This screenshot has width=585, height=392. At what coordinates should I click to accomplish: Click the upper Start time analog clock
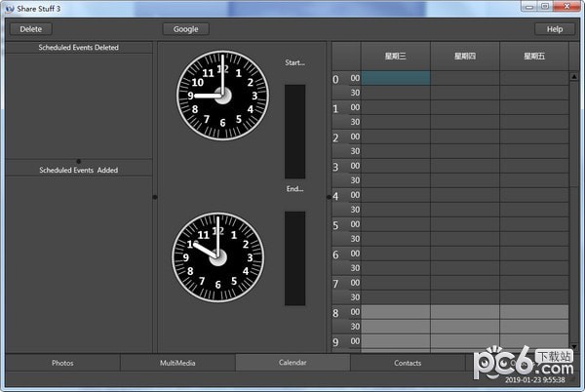218,96
